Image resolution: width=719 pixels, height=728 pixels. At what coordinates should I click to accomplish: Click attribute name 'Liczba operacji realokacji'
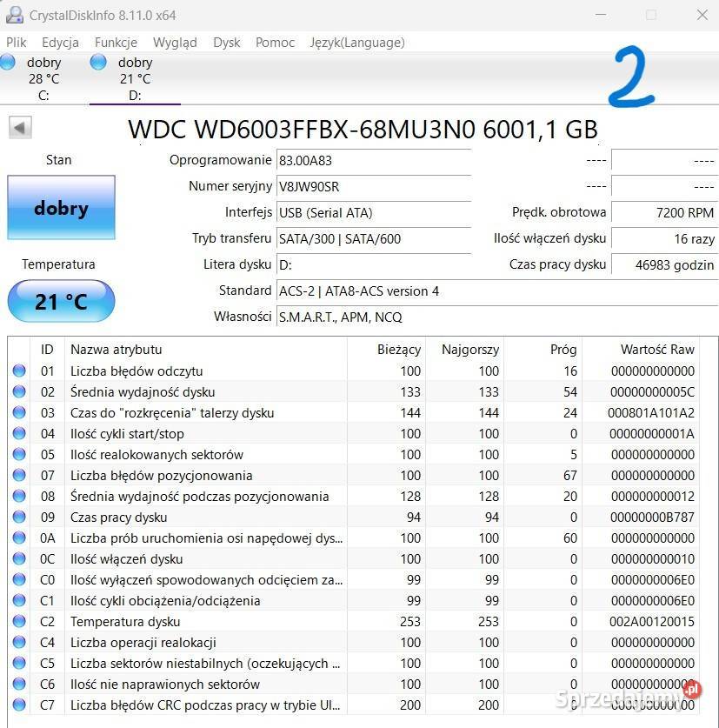143,643
